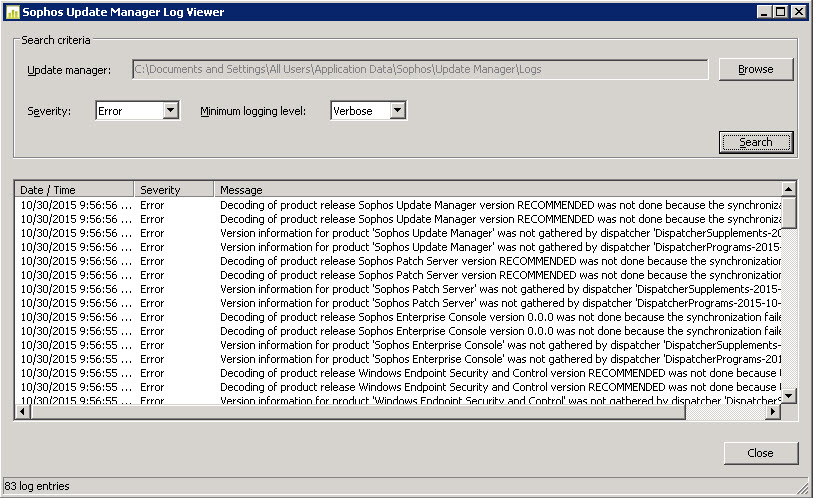Select Enterprise Console decoding row at 9:56:55
The image size is (813, 498).
point(398,331)
